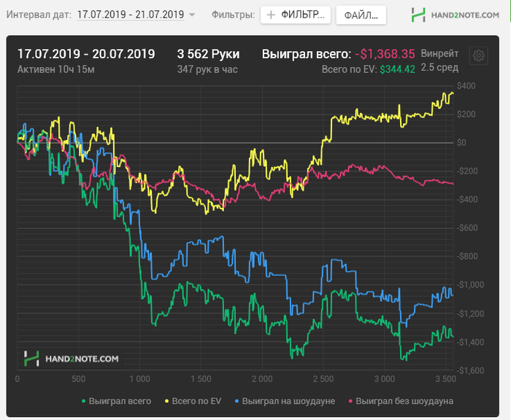Image resolution: width=511 pixels, height=420 pixels.
Task: Click the $0 y-axis label
Action: click(461, 143)
